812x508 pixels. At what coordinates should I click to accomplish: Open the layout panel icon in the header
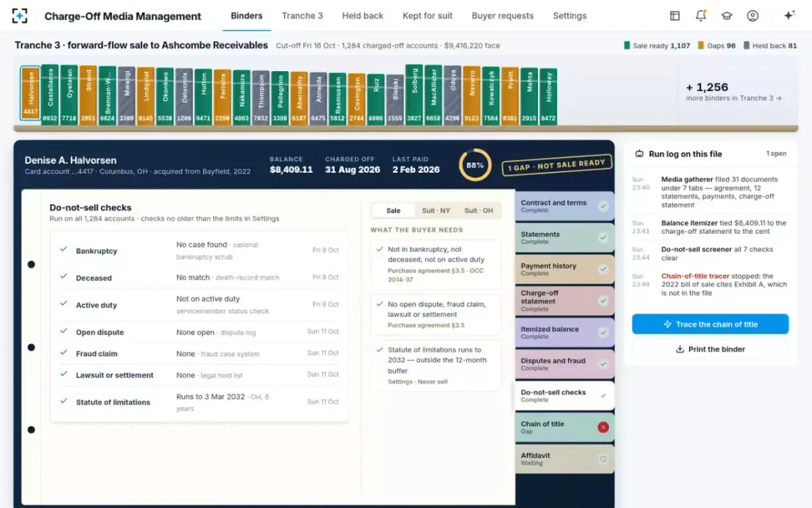point(675,16)
